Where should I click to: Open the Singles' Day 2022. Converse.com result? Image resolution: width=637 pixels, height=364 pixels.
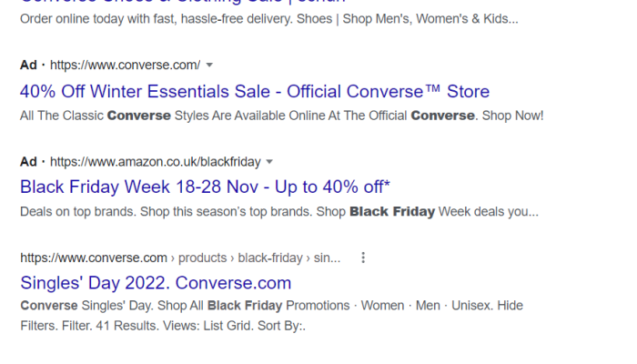click(x=156, y=283)
